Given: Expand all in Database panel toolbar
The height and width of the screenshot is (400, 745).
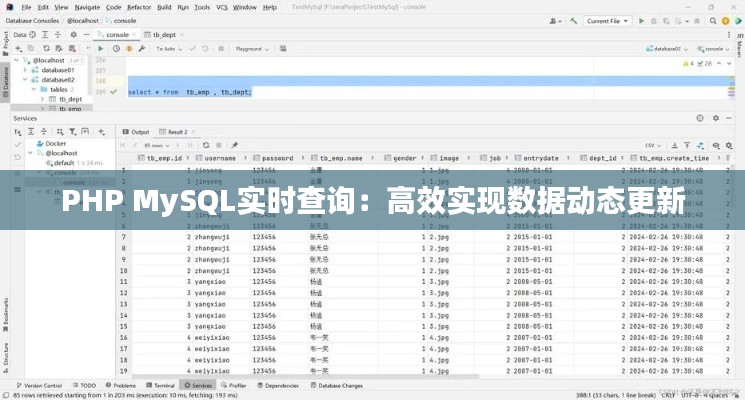Looking at the screenshot, I should coord(45,35).
